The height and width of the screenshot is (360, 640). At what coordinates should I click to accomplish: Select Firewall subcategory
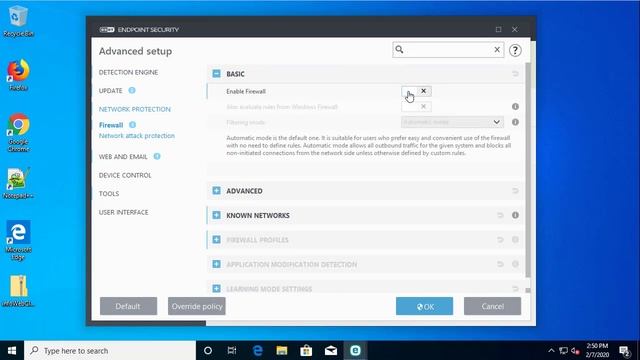111,125
